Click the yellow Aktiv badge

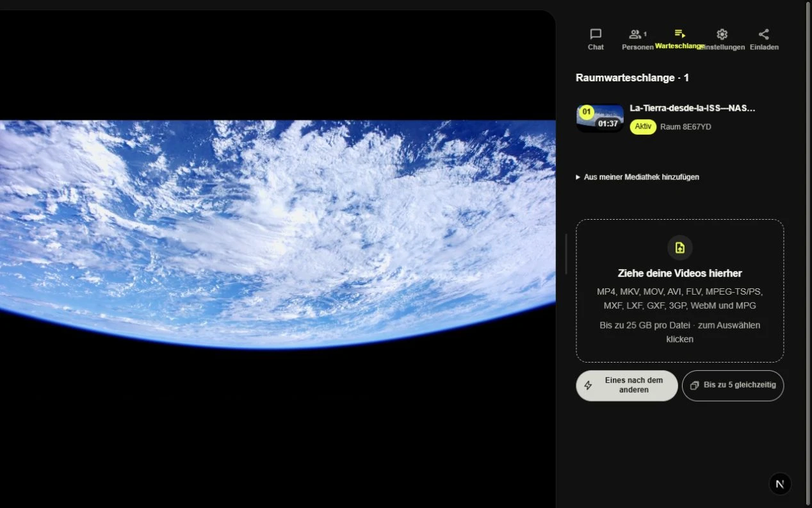tap(643, 127)
